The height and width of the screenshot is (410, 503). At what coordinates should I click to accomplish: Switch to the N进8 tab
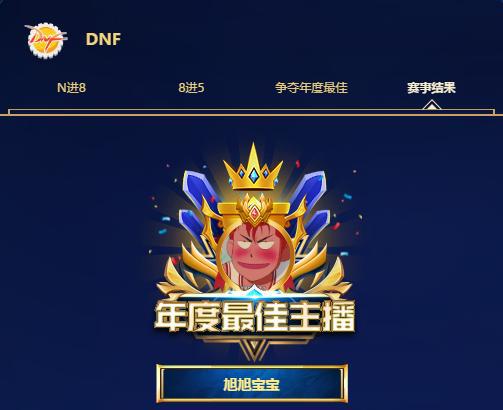[x=71, y=88]
